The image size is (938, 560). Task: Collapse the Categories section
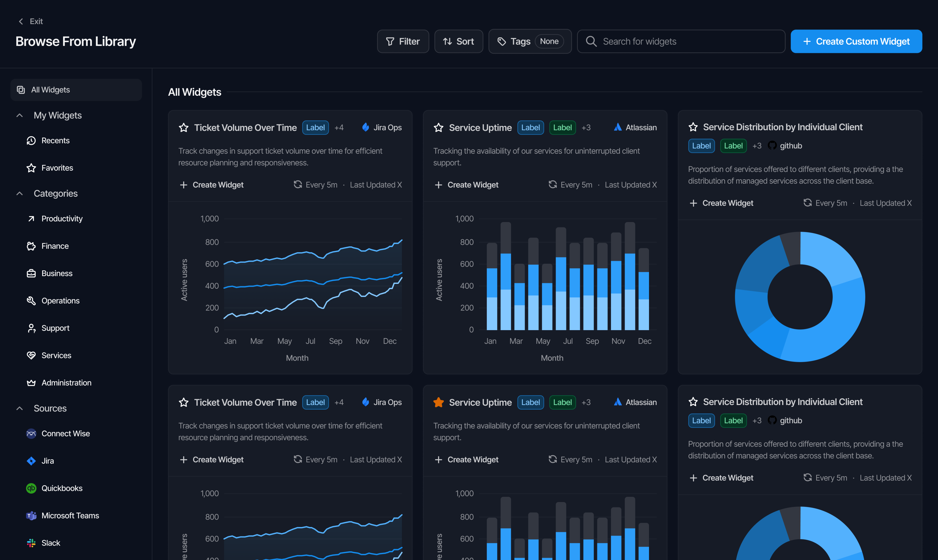tap(20, 194)
